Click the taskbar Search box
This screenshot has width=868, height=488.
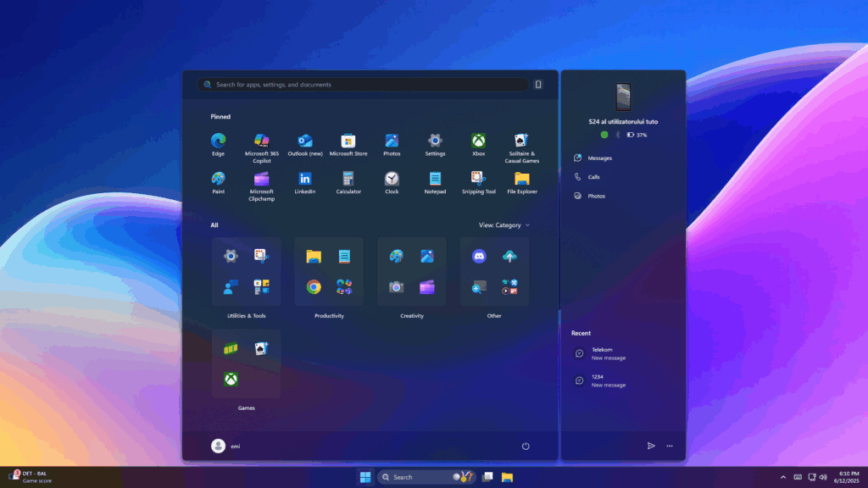(426, 477)
